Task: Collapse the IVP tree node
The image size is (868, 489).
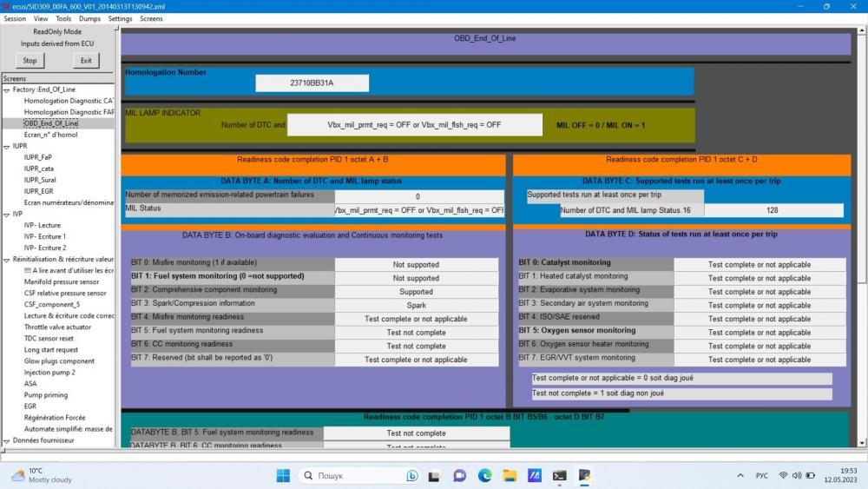Action: tap(7, 215)
